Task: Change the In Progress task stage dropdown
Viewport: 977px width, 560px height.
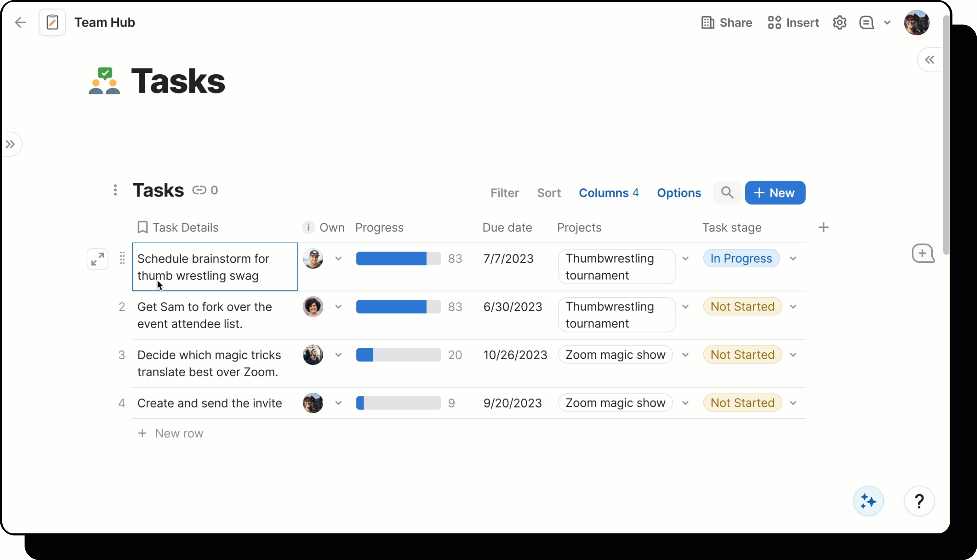Action: (x=794, y=258)
